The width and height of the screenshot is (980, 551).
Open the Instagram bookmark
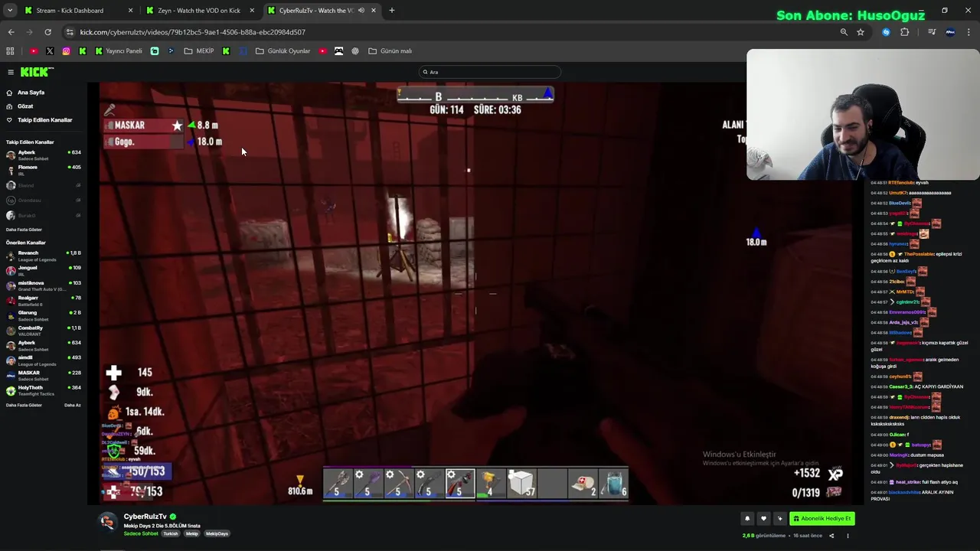coord(66,51)
